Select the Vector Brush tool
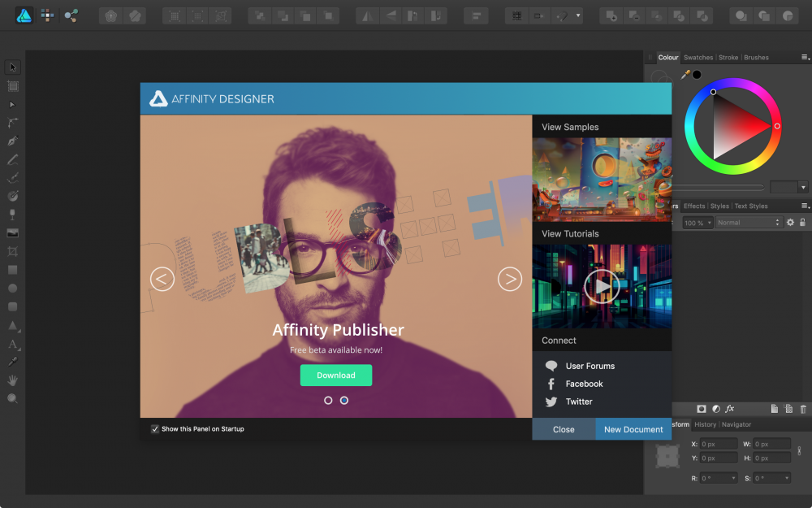Viewport: 812px width, 508px height. [12, 177]
